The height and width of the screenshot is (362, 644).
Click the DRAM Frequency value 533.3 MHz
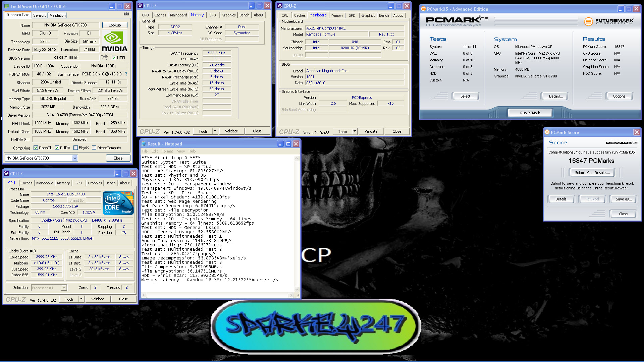(217, 53)
